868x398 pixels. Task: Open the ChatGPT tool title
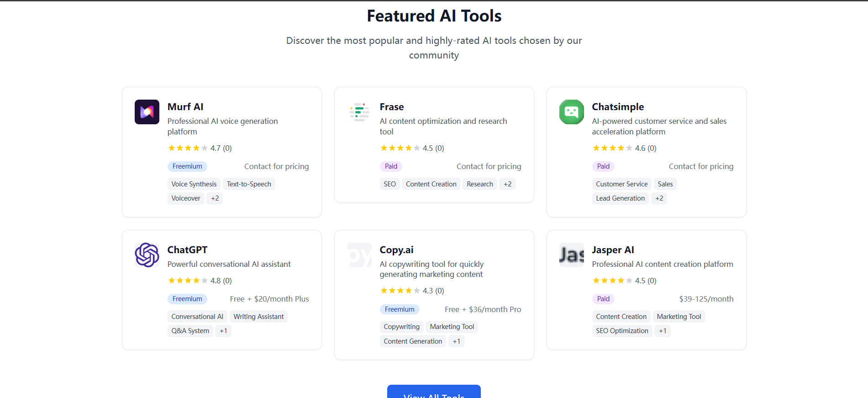(x=187, y=250)
